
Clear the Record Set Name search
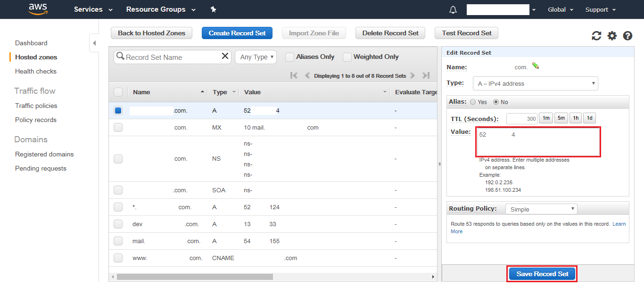click(225, 57)
